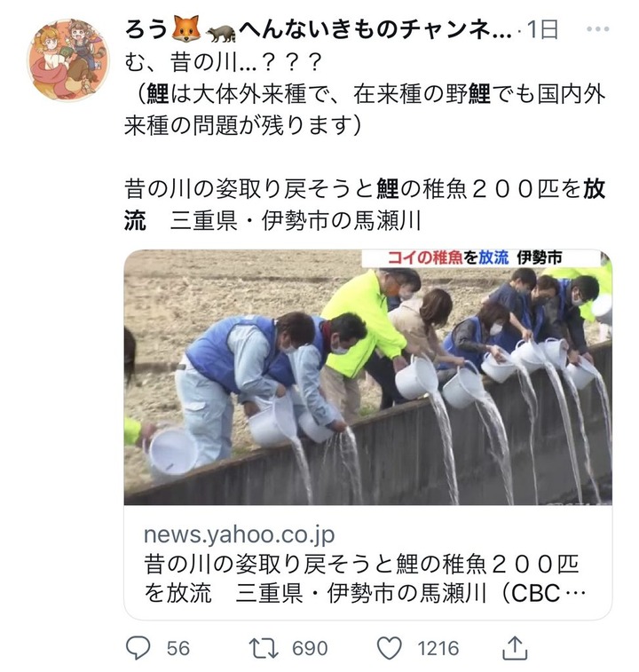View the 56 replies count
Image resolution: width=639 pixels, height=672 pixels.
(177, 648)
